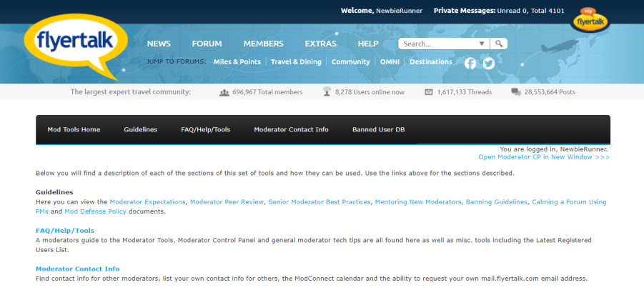Click the posts speech bubble icon

pyautogui.click(x=516, y=92)
